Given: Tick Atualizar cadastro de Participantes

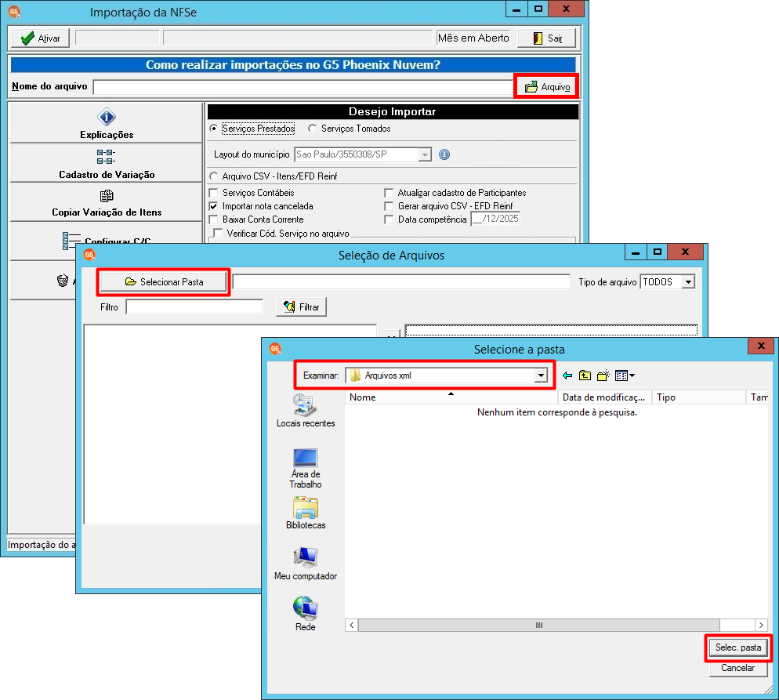Looking at the screenshot, I should coord(389,193).
